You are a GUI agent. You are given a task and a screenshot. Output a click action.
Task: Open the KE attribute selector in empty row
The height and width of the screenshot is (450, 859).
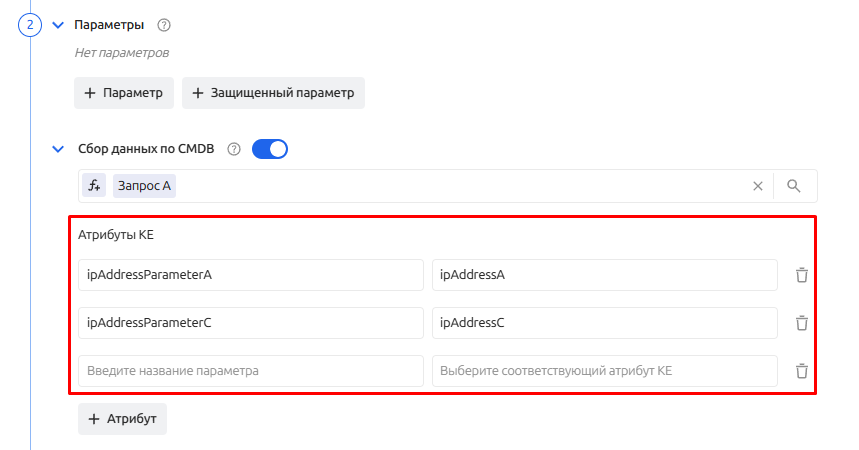(604, 371)
